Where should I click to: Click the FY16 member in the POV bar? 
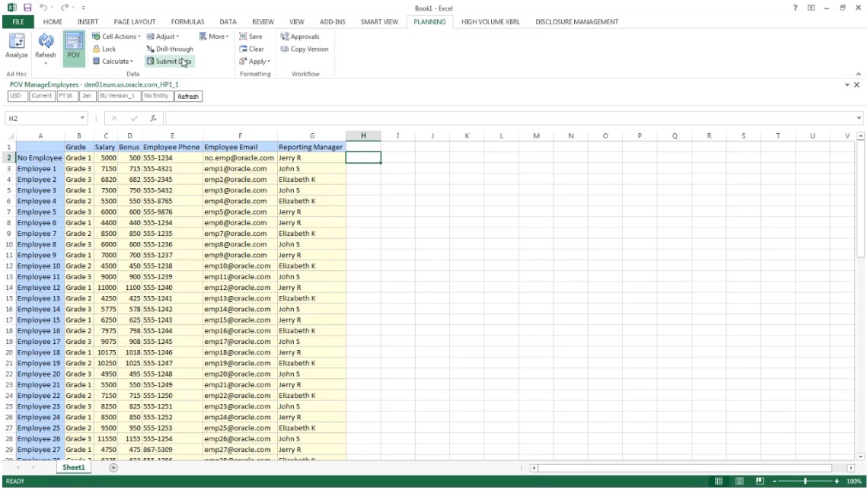(65, 96)
